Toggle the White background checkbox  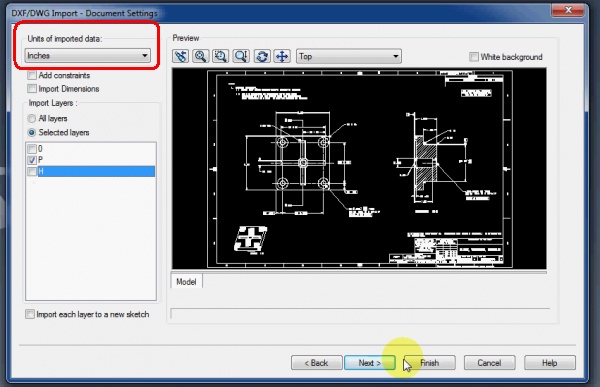[474, 57]
